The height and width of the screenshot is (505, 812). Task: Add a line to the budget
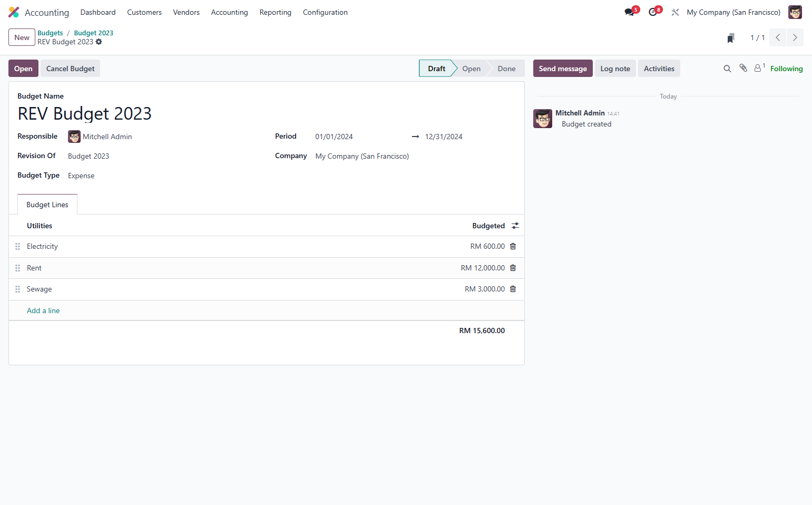click(x=43, y=310)
